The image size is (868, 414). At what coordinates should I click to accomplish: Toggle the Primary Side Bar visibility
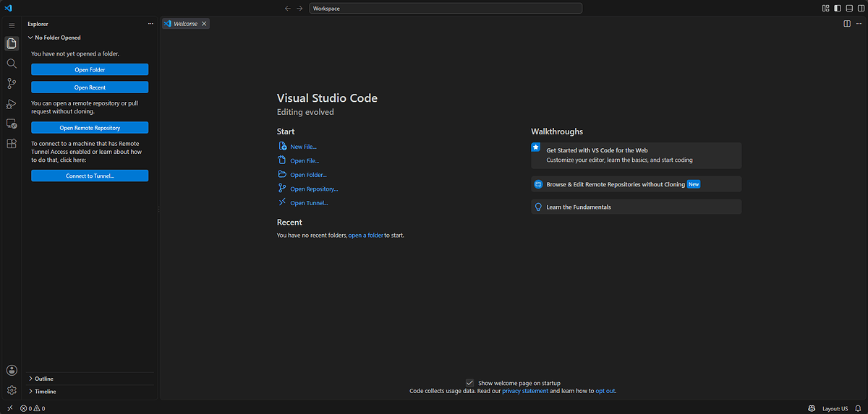click(x=838, y=8)
